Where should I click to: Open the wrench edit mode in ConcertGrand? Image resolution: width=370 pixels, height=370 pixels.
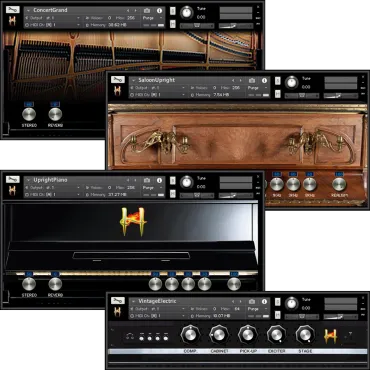(x=13, y=10)
